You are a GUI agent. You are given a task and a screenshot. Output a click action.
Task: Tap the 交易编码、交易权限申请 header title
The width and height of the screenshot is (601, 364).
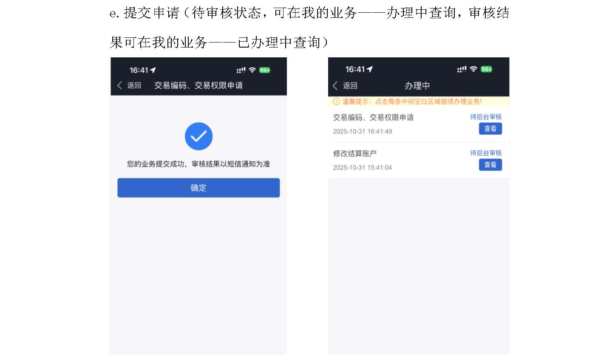tap(198, 85)
